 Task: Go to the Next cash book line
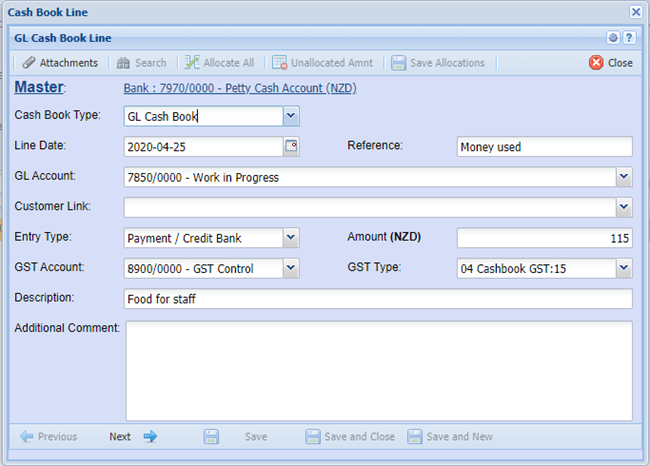point(133,437)
